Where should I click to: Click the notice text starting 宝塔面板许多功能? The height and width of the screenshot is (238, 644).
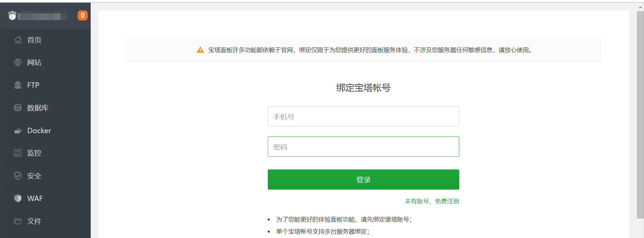[x=371, y=50]
